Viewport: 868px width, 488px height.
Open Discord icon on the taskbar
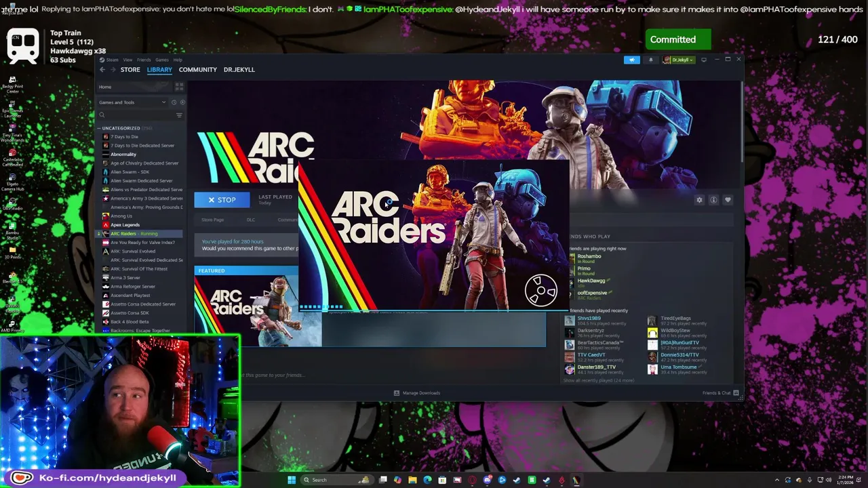[x=487, y=480]
